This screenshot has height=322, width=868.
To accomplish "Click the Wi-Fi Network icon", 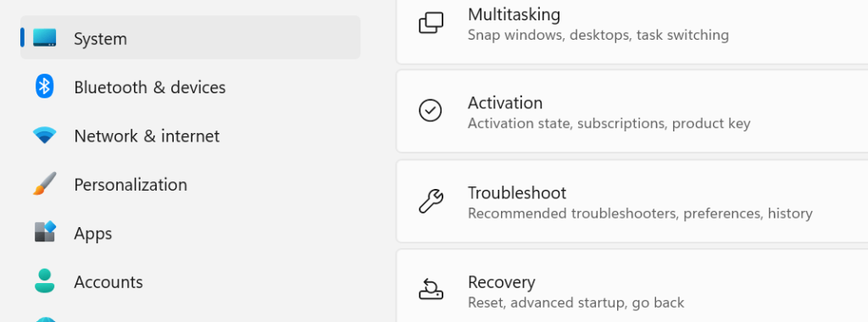I will 44,136.
